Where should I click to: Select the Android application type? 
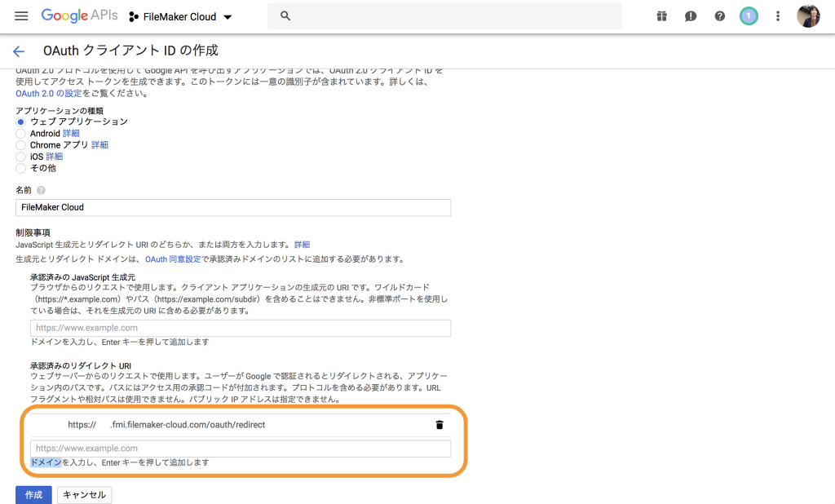(x=21, y=134)
